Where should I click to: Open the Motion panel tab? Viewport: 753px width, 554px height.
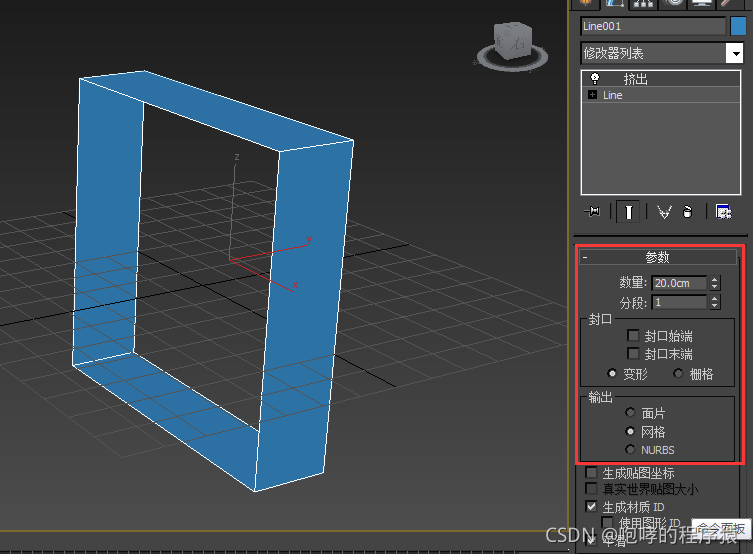675,3
